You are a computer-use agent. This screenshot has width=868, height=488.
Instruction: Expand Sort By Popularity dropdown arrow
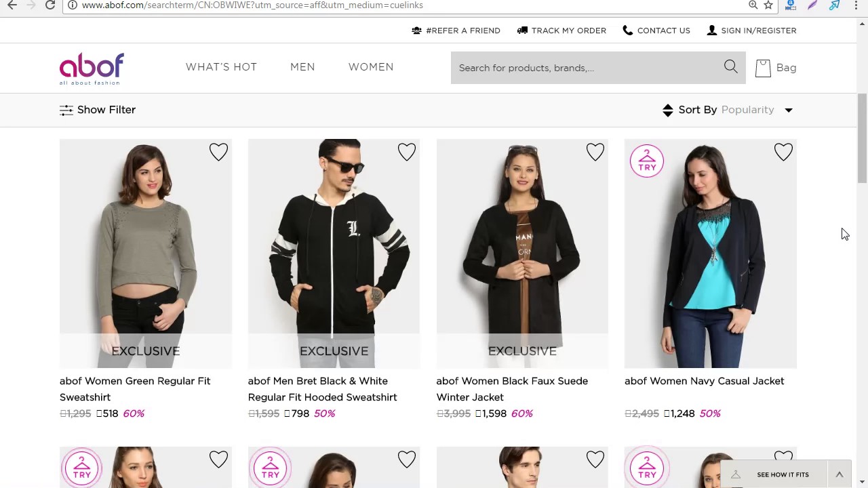789,110
